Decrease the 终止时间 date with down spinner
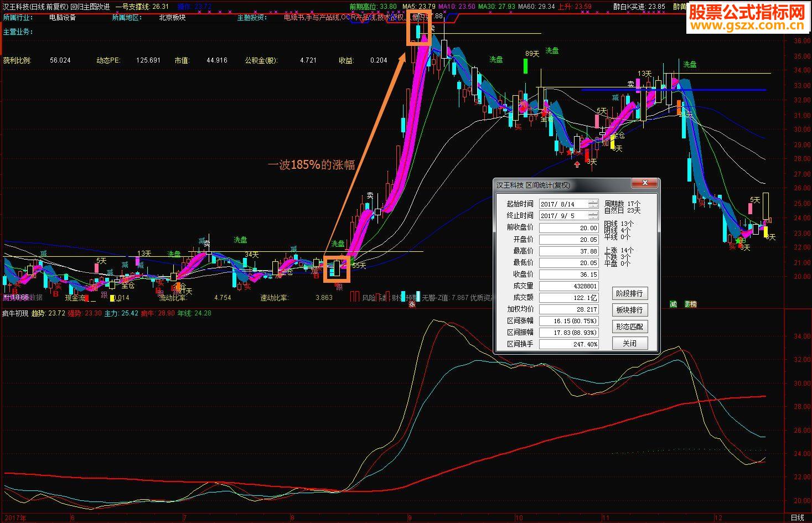The width and height of the screenshot is (812, 523). coord(593,218)
